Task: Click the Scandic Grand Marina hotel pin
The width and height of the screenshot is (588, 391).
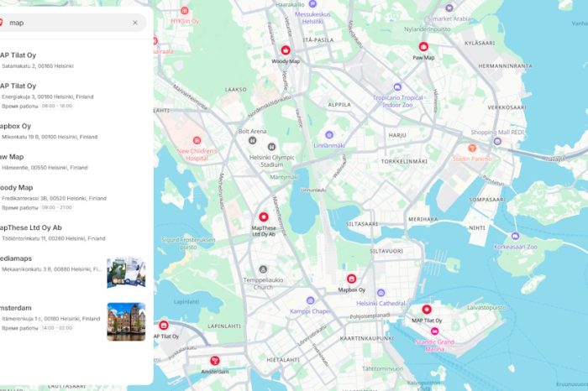Action: pyautogui.click(x=434, y=331)
